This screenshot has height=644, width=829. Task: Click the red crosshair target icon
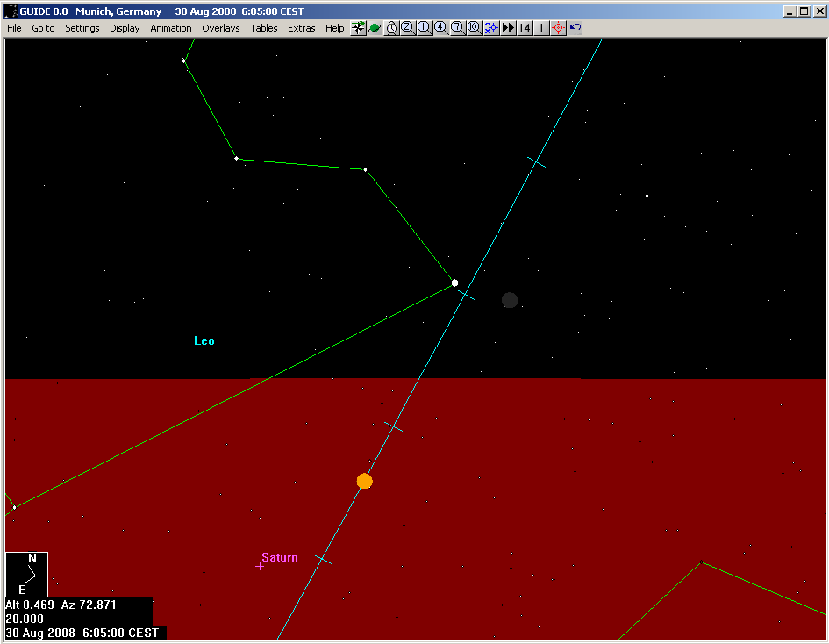click(559, 28)
